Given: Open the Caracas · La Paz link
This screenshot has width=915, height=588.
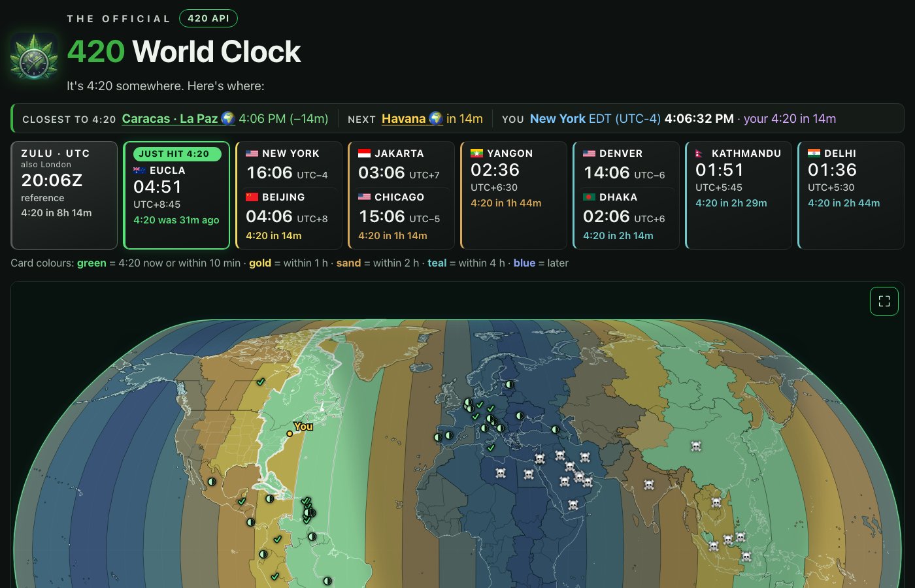Looking at the screenshot, I should point(178,119).
